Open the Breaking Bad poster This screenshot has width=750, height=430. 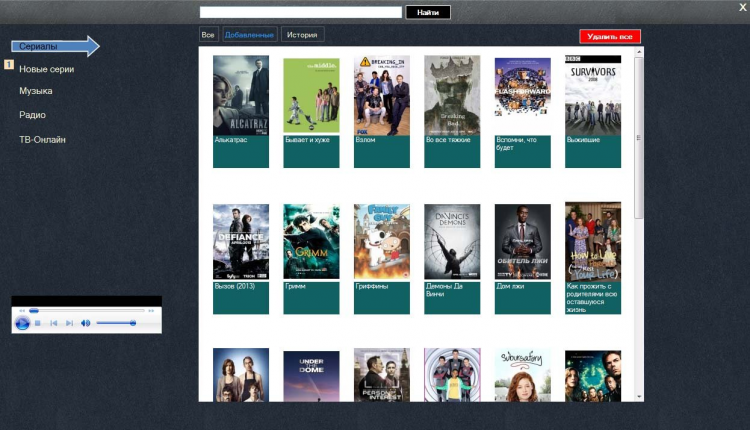[x=452, y=95]
